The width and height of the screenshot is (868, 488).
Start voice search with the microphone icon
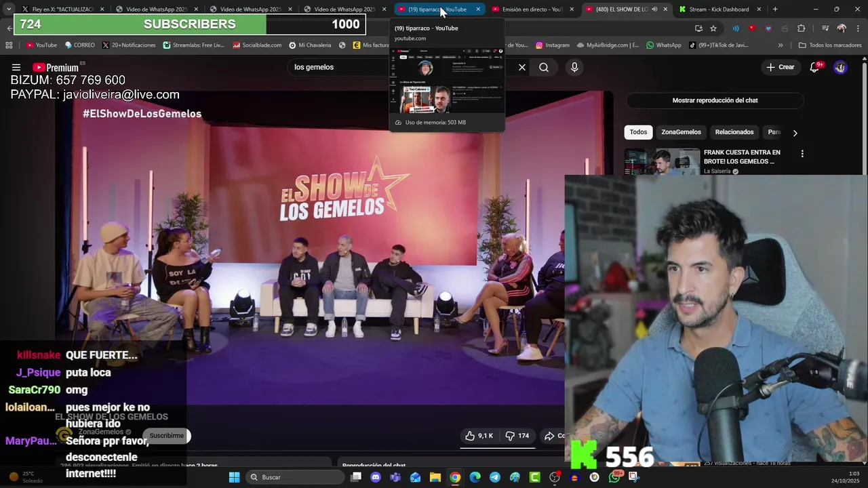574,67
